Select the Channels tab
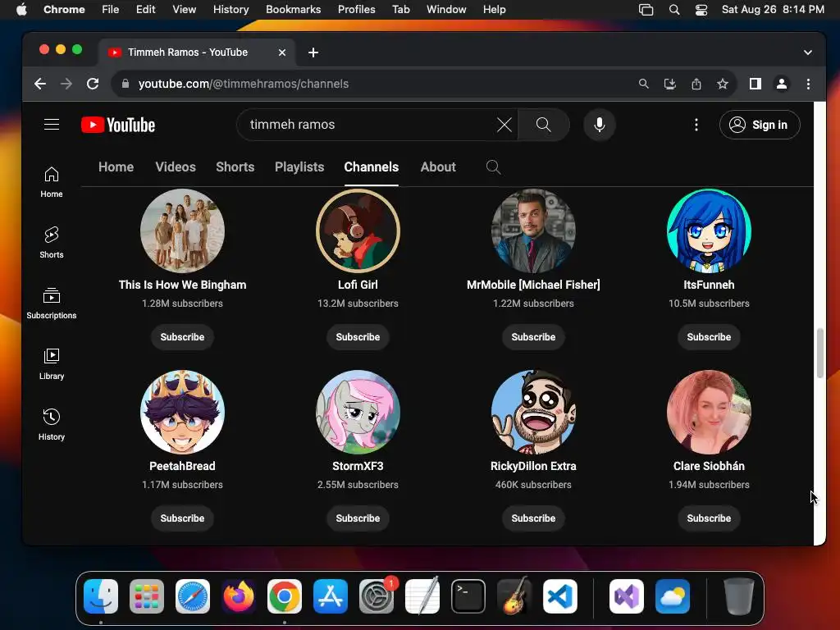The width and height of the screenshot is (840, 630). (372, 167)
